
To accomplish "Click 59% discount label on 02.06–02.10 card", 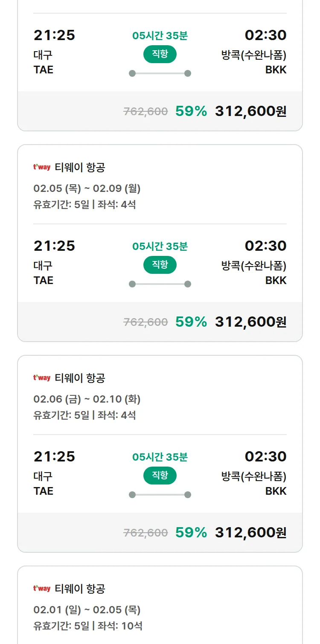I will pos(191,533).
